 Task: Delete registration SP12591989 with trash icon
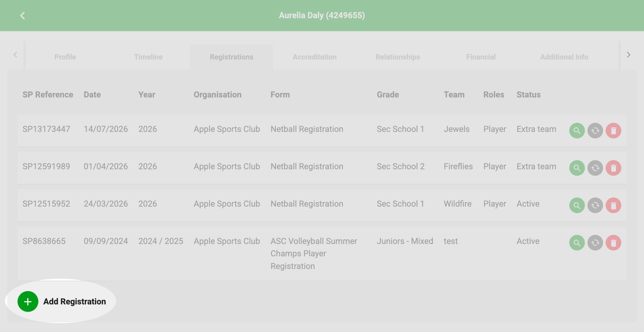(x=613, y=168)
